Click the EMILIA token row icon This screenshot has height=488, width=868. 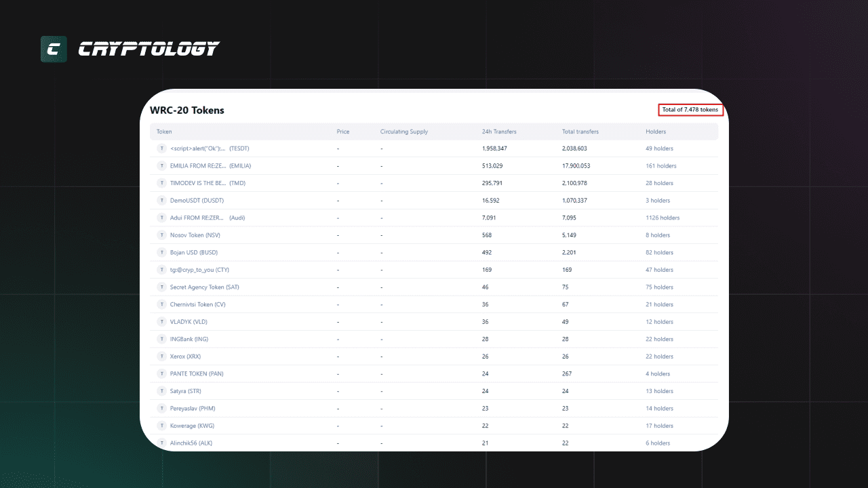tap(161, 166)
